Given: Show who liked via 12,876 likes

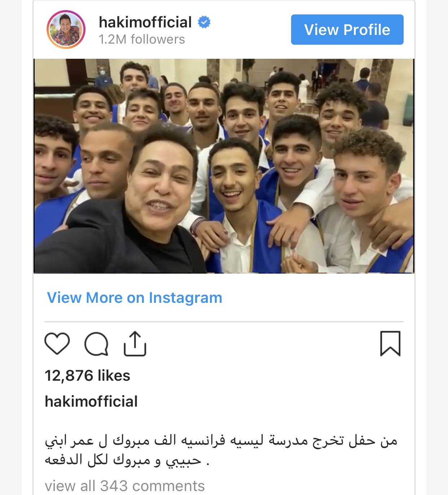Looking at the screenshot, I should click(x=87, y=376).
